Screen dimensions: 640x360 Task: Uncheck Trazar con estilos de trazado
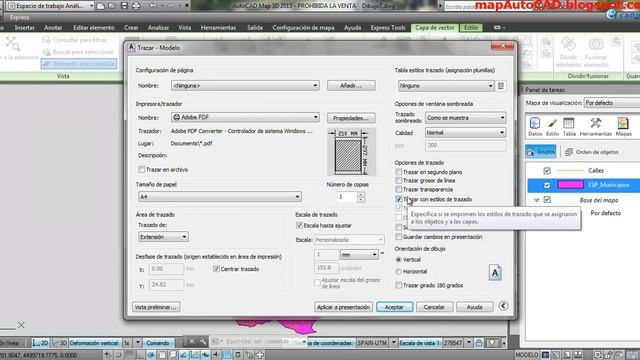[399, 199]
